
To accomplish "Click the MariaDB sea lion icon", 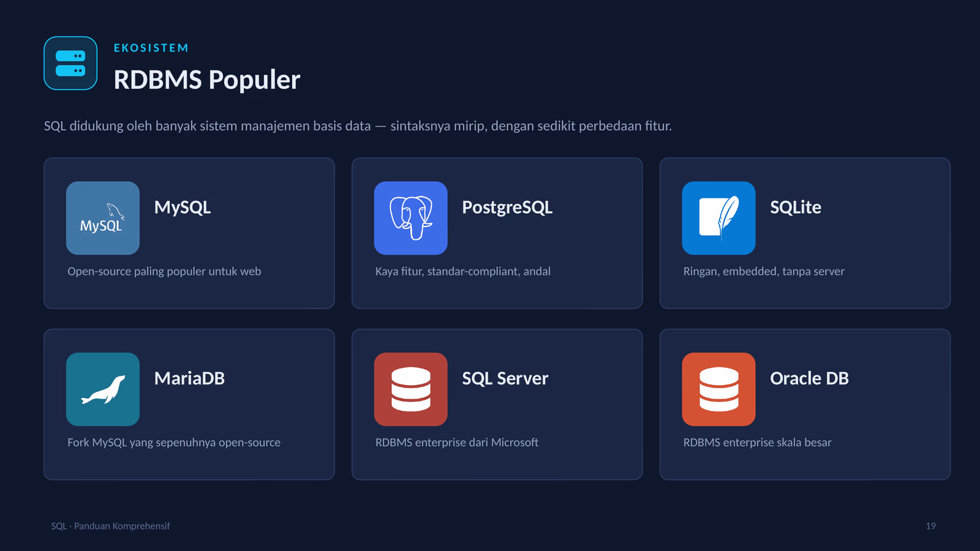I will pos(103,389).
